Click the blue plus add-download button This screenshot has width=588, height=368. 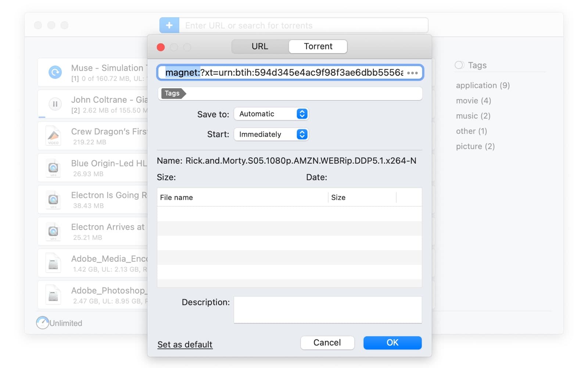click(x=169, y=25)
